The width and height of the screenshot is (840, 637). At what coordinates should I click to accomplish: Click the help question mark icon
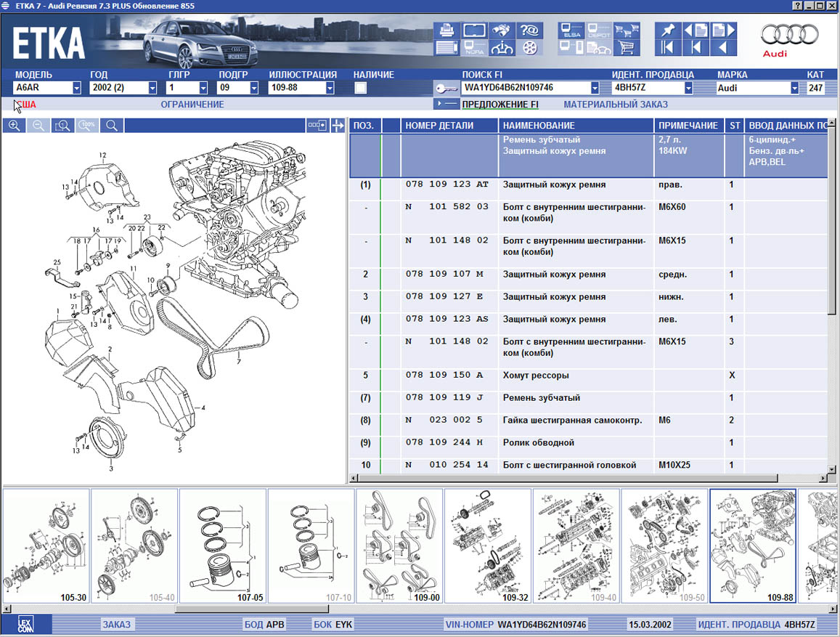pyautogui.click(x=529, y=30)
